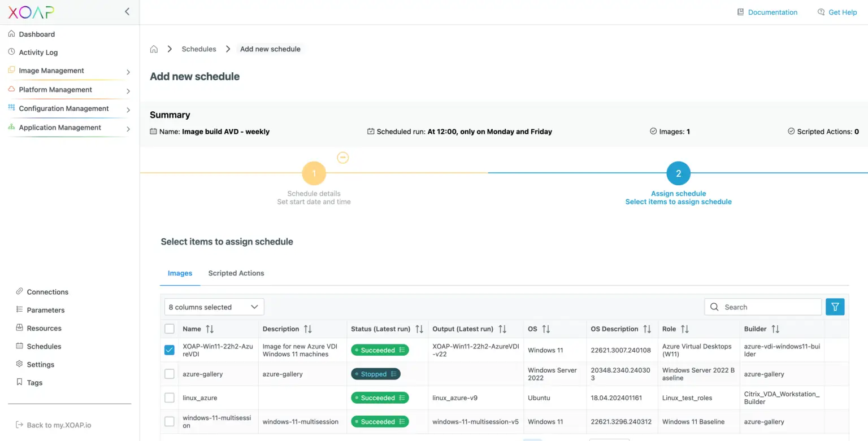
Task: Check the windows-11-multisession row checkbox
Action: [170, 421]
